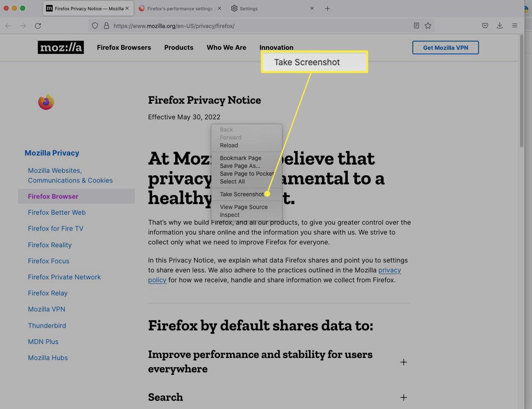Open the hamburger application menu
The height and width of the screenshot is (409, 532).
pyautogui.click(x=514, y=26)
